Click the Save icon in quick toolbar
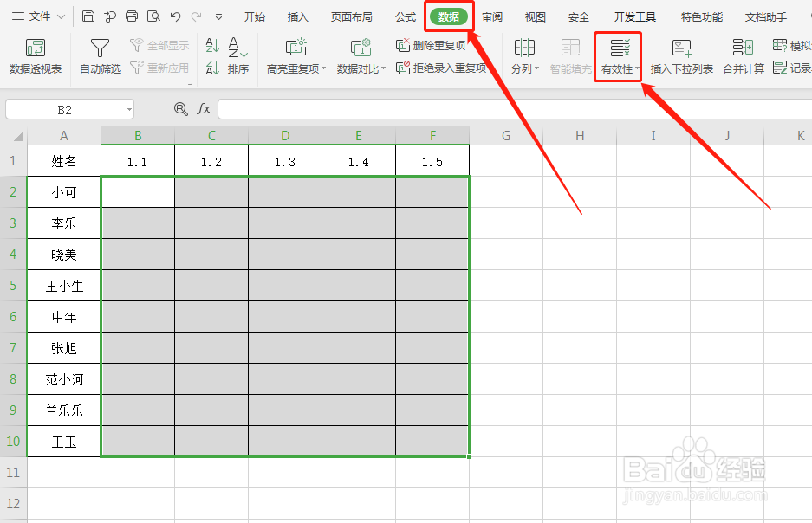Screen dimensions: 812x523 tap(88, 16)
